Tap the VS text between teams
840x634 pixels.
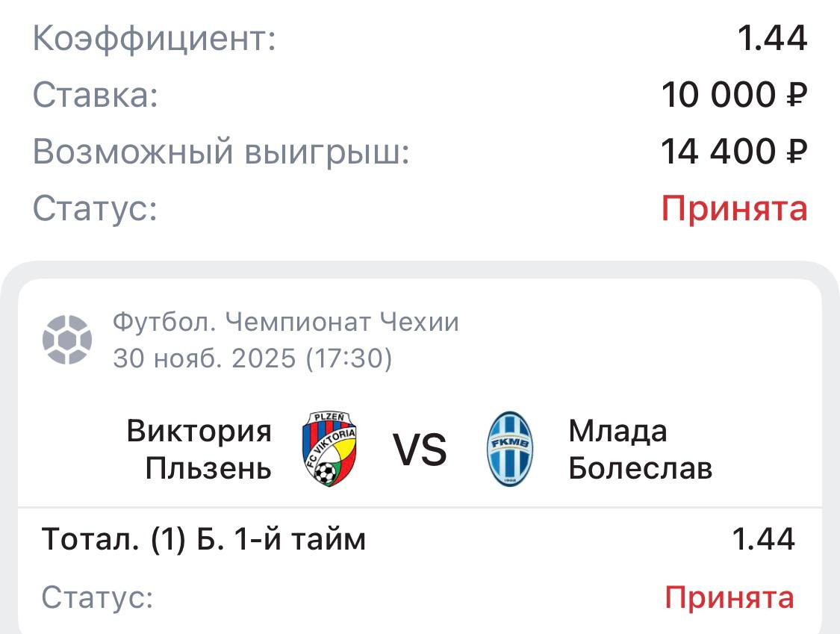coord(420,450)
